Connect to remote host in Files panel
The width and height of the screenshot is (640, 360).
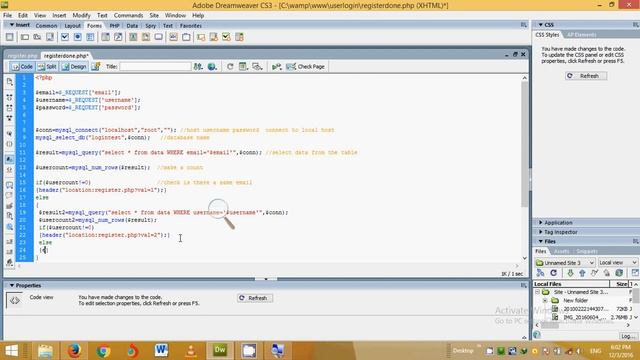pyautogui.click(x=541, y=273)
